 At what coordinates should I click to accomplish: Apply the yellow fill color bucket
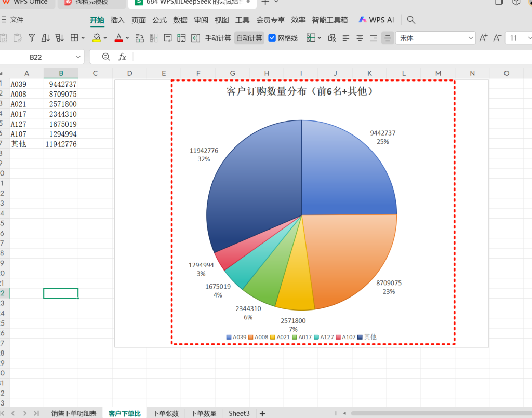pyautogui.click(x=97, y=37)
